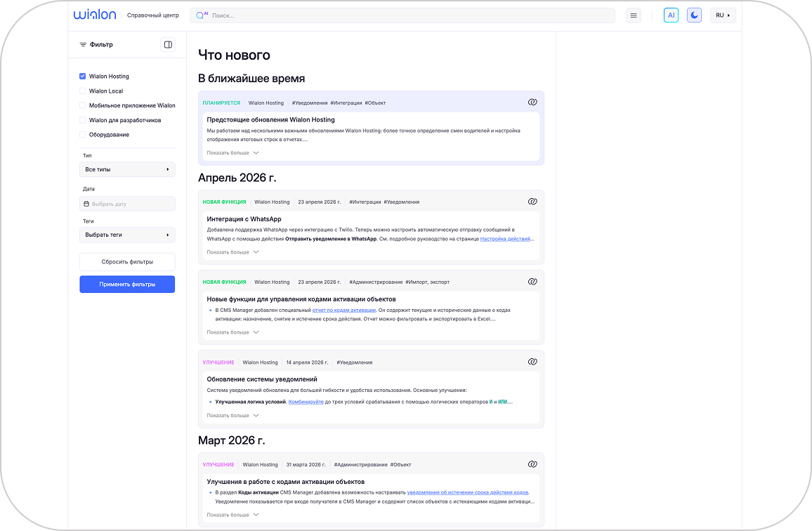Check the Wialon Local checkbox
The height and width of the screenshot is (531, 812).
pyautogui.click(x=82, y=91)
